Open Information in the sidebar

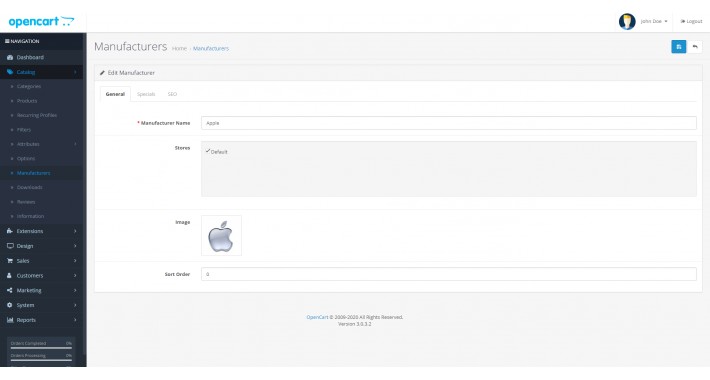click(x=30, y=216)
